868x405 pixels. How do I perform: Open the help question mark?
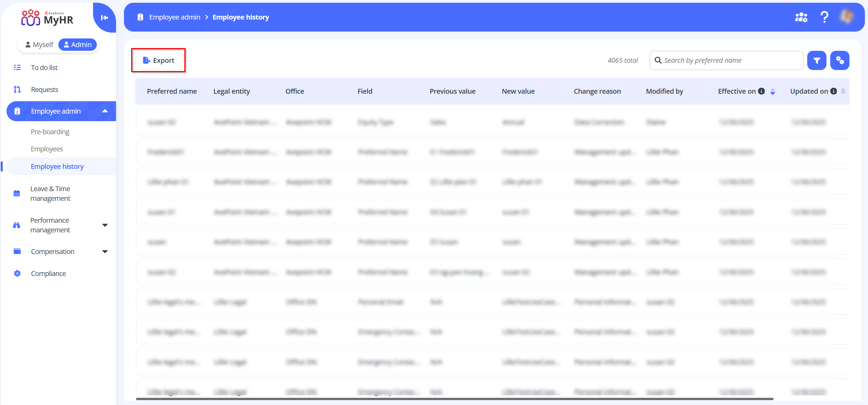point(824,17)
